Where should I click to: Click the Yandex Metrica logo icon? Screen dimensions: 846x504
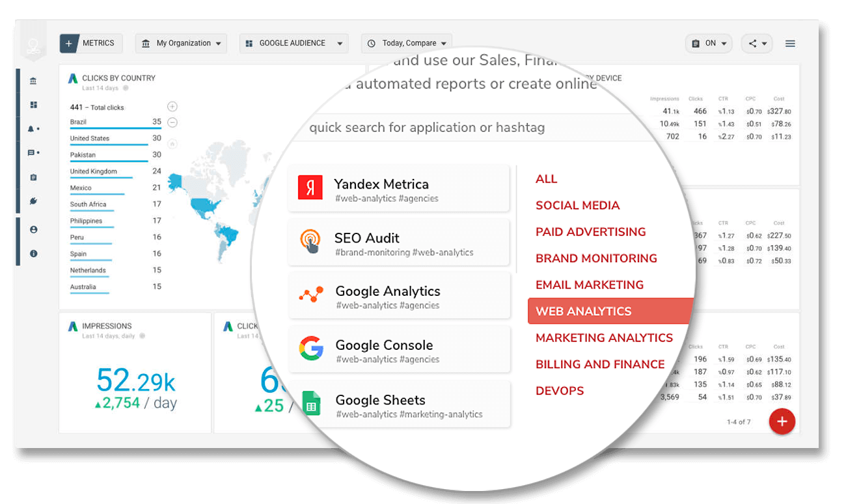point(310,188)
